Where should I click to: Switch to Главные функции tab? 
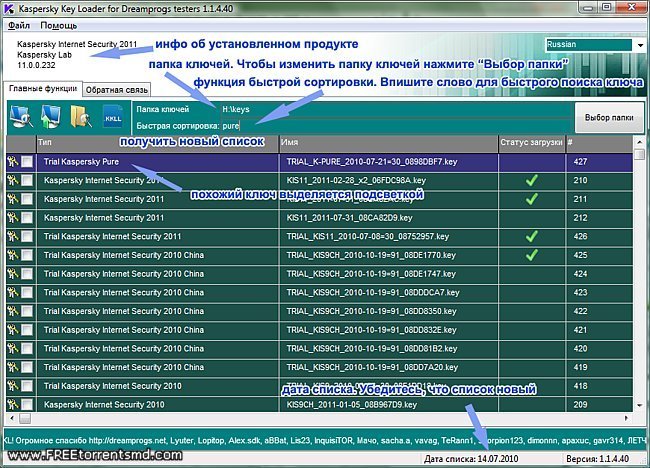click(x=43, y=89)
